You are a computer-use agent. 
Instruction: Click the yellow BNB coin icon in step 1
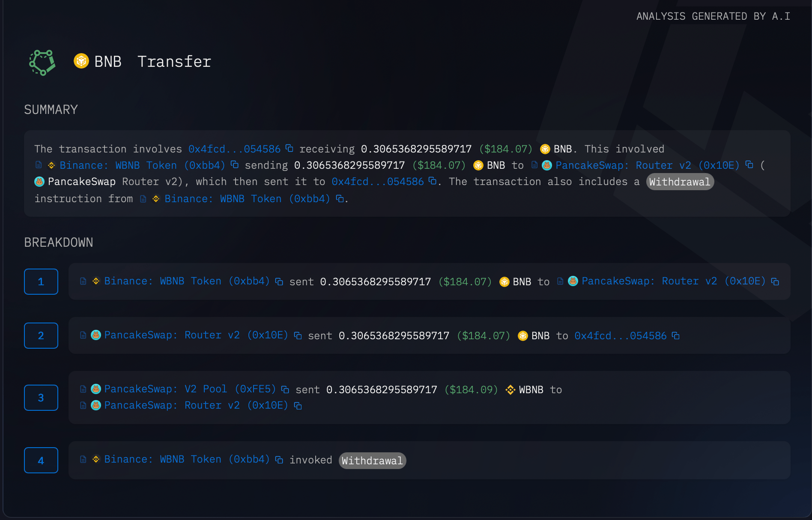pos(504,281)
